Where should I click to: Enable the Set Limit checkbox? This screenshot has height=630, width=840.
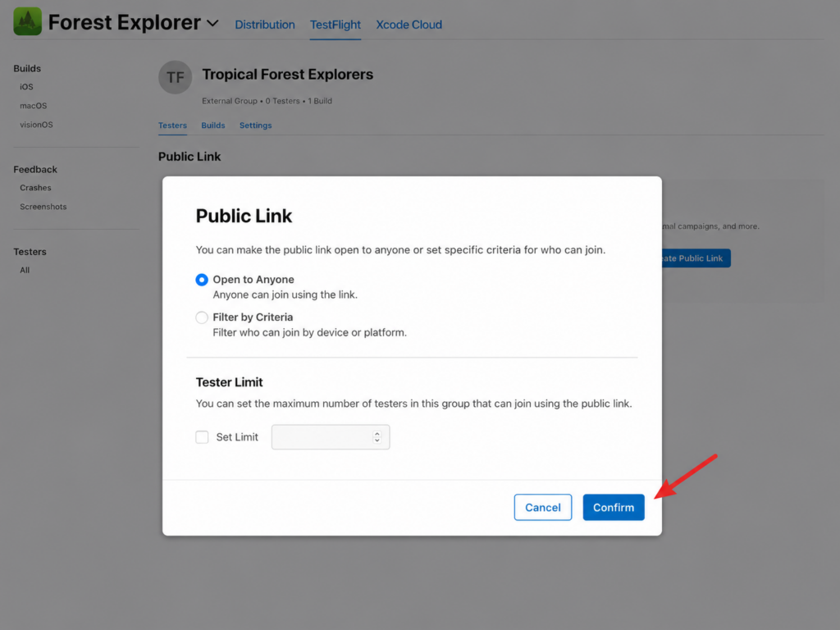pos(202,437)
